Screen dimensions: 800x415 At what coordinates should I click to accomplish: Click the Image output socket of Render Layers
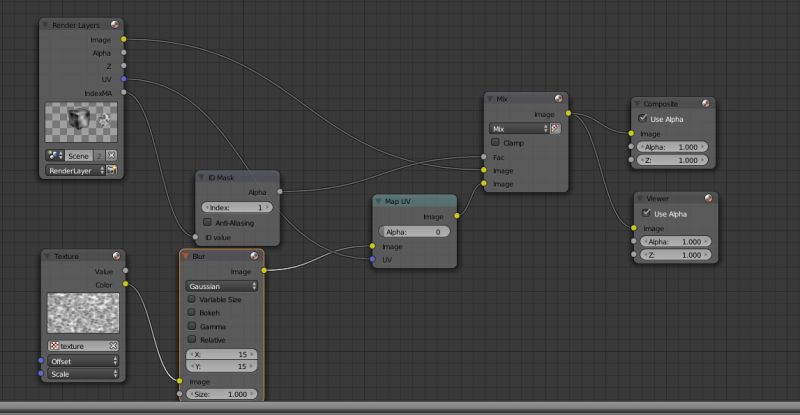tap(123, 39)
